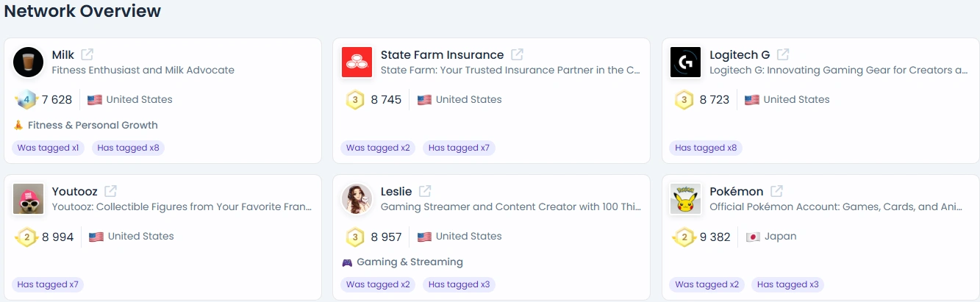Open the Logitech G logo avatar

(686, 62)
